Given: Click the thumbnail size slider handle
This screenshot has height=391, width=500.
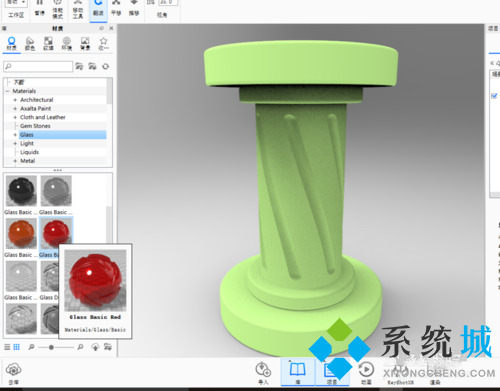Looking at the screenshot, I should [51, 347].
